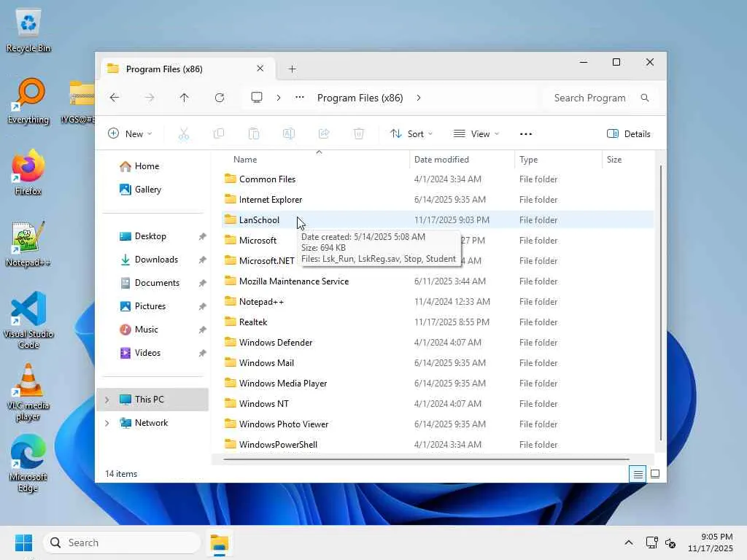
Task: Expand chevron after This PC icon in address bar
Action: 278,98
